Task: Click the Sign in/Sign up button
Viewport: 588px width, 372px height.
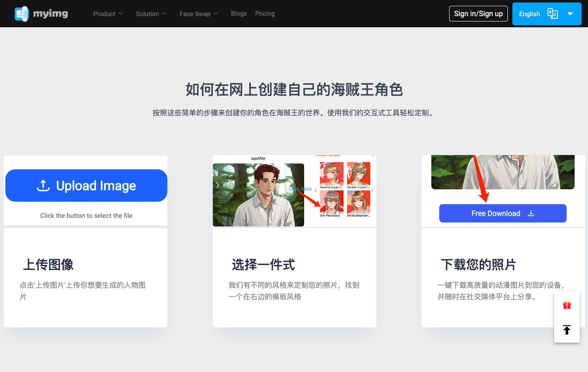Action: tap(478, 14)
